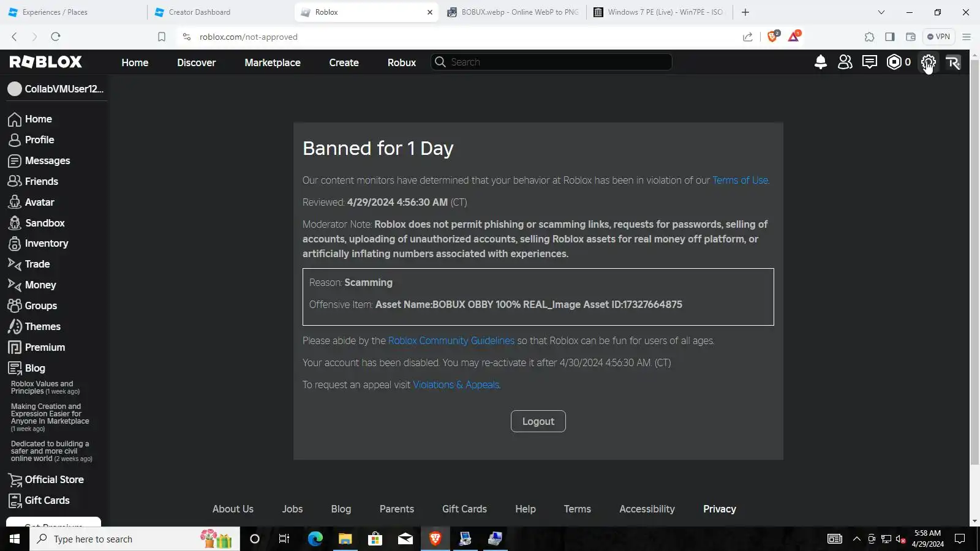This screenshot has height=551, width=980.
Task: Click the Brave Rewards triangle icon
Action: click(x=794, y=37)
